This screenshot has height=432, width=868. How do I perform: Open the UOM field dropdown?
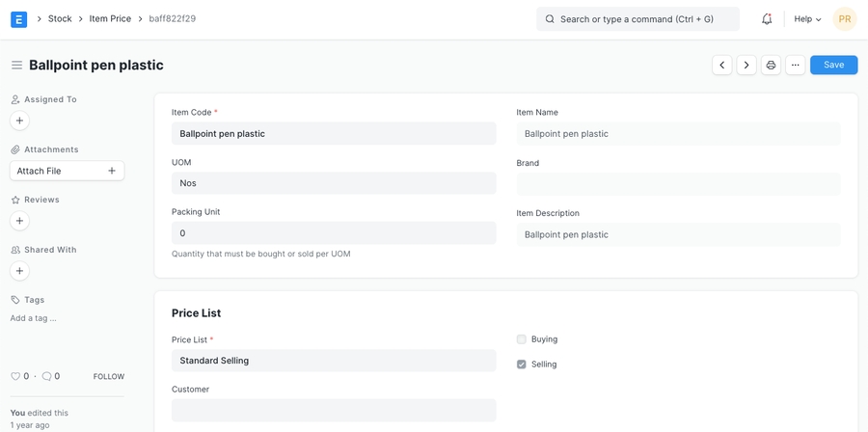coord(334,183)
